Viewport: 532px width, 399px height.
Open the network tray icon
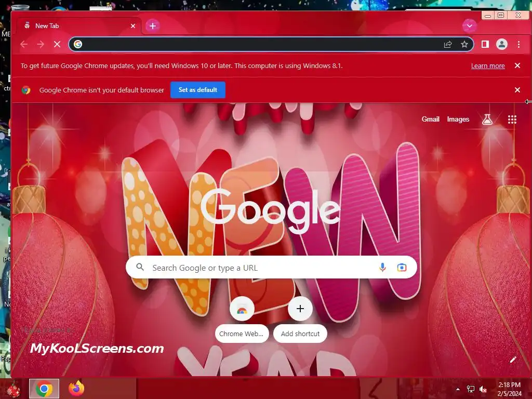471,389
